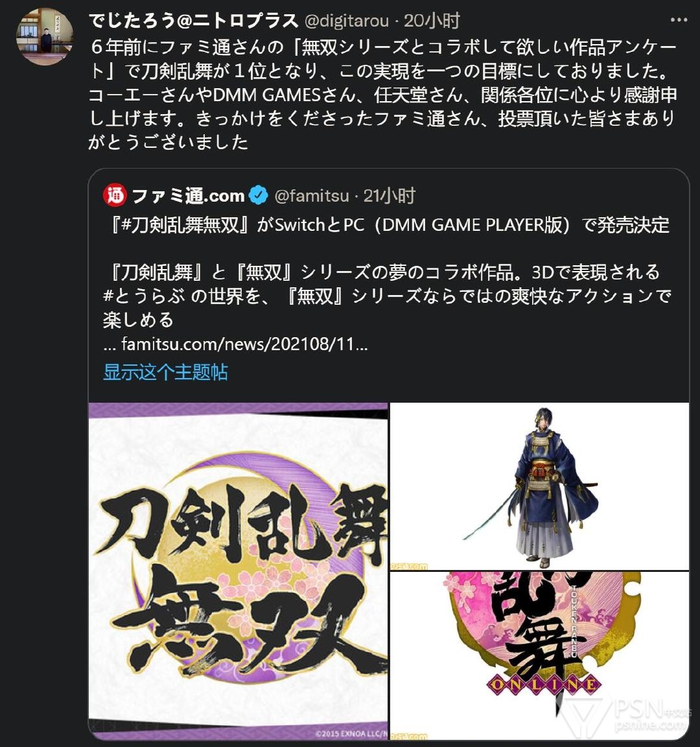700x747 pixels.
Task: Click the 21小时 quoted tweet timestamp
Action: 390,196
